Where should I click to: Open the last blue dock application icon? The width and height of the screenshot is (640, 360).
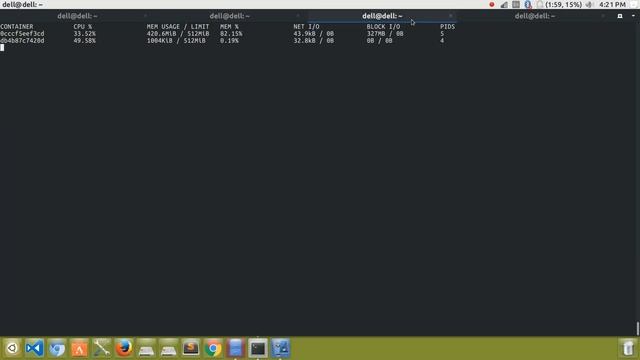(x=280, y=348)
